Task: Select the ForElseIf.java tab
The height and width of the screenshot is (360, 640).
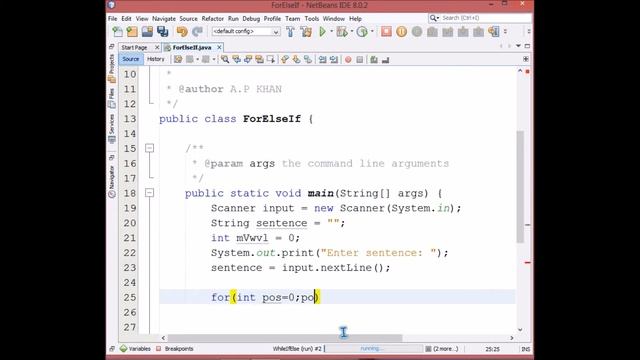Action: [192, 48]
